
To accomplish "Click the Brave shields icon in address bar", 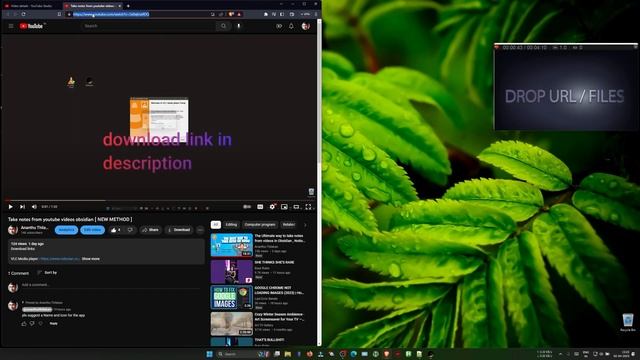I will tap(231, 14).
